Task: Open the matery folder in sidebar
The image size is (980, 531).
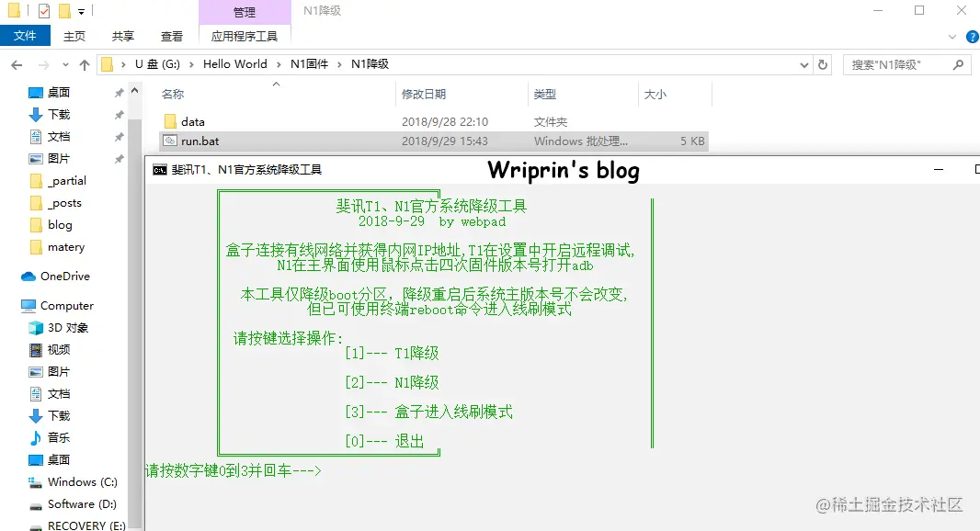Action: tap(65, 247)
